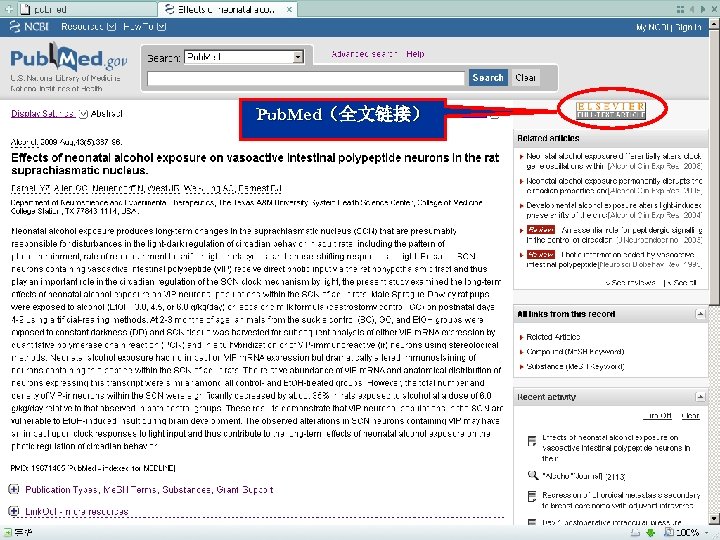Open recent activity Effects of neonatal alcohol exposure
Viewport: 720px width, 540px height.
(616, 448)
